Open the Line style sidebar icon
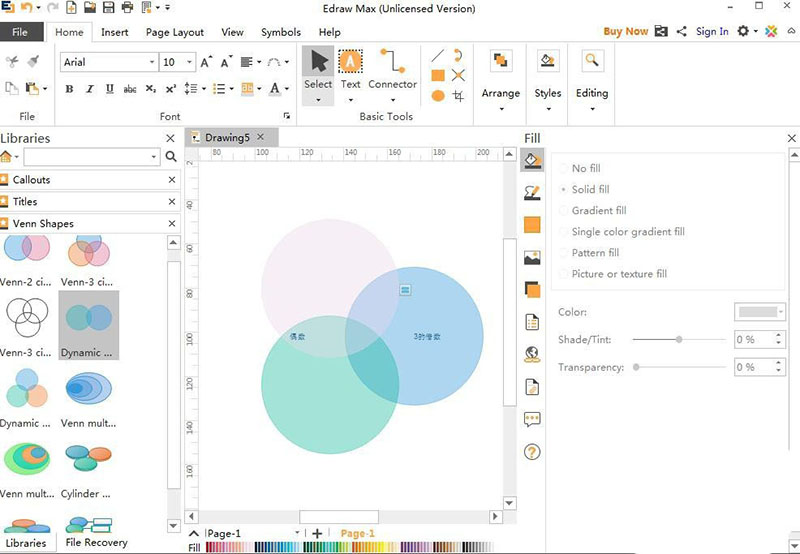The width and height of the screenshot is (800, 554). pyautogui.click(x=533, y=192)
